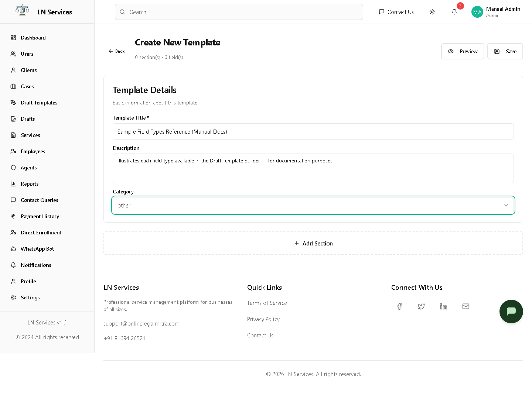
Task: Open Notifications in sidebar
Action: pos(47,265)
